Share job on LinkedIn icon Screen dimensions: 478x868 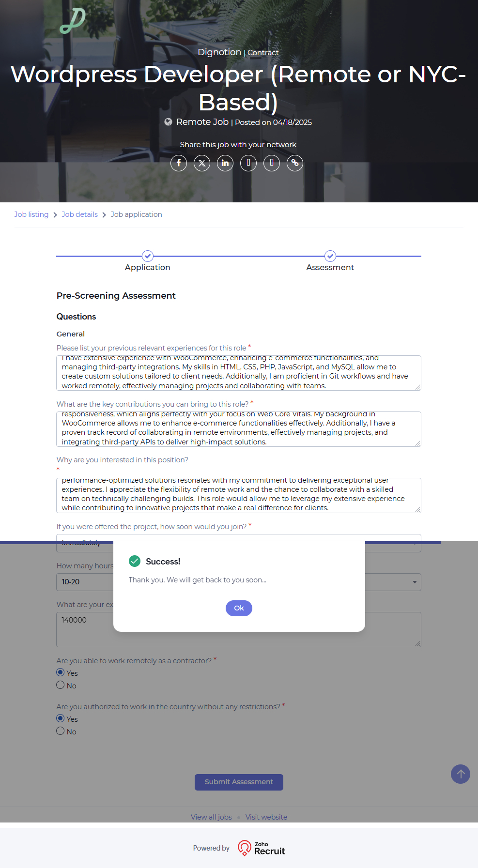[x=225, y=163]
